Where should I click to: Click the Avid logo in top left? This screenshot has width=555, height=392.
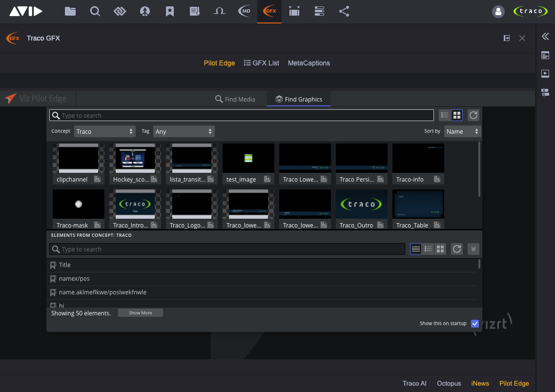tap(26, 11)
